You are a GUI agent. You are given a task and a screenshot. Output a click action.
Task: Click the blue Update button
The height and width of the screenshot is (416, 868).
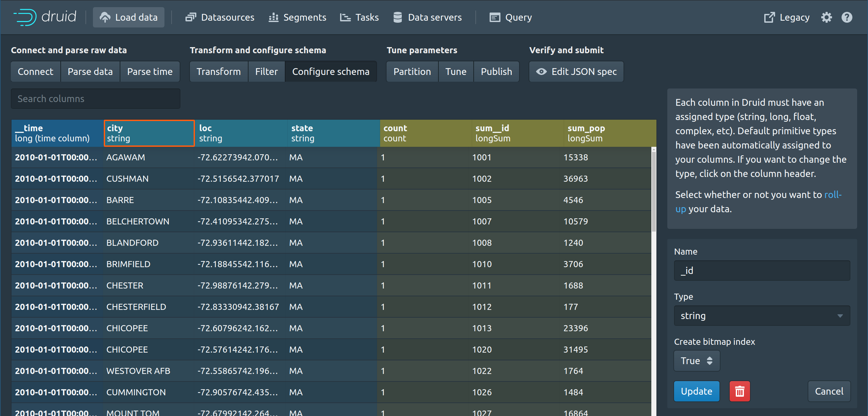coord(696,391)
